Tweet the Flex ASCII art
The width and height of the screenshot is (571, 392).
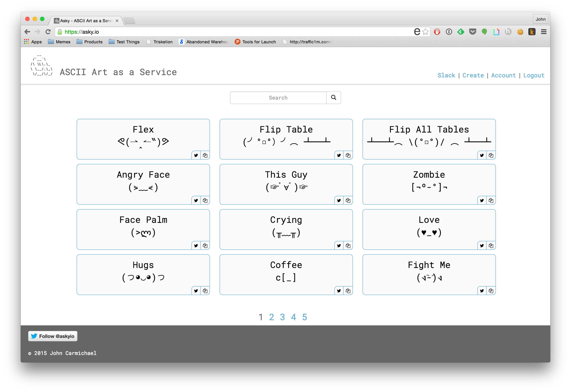click(x=196, y=155)
